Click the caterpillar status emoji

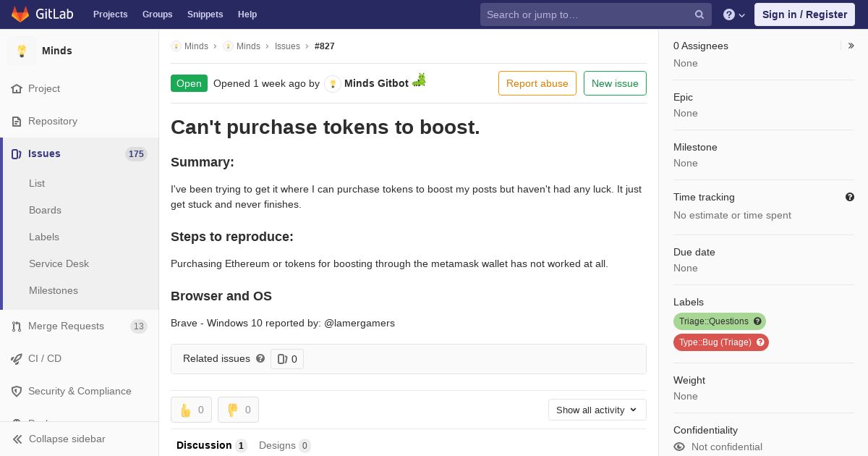click(x=419, y=80)
